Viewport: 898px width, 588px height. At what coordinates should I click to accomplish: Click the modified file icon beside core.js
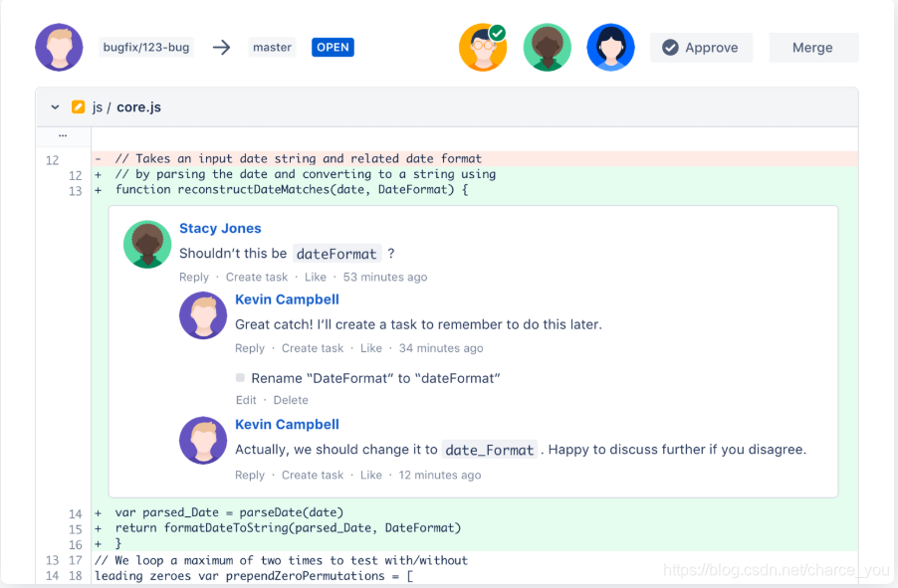point(78,107)
